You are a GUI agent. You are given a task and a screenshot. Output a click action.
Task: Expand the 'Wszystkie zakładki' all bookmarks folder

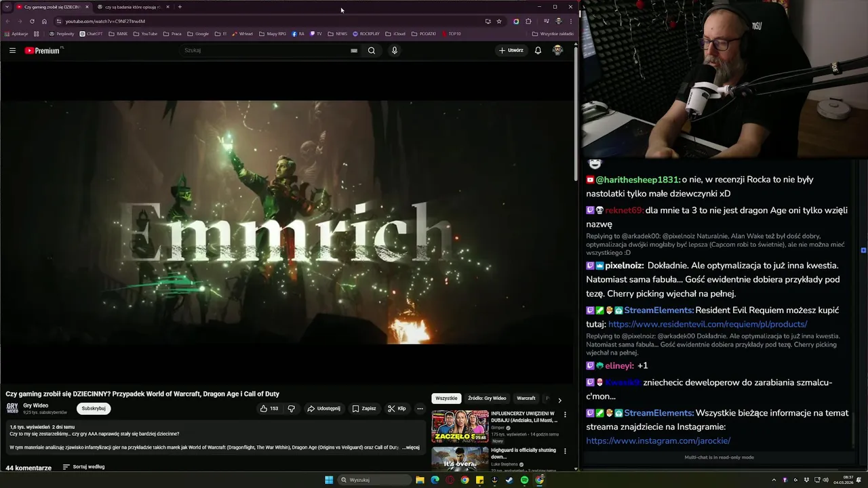pyautogui.click(x=553, y=34)
